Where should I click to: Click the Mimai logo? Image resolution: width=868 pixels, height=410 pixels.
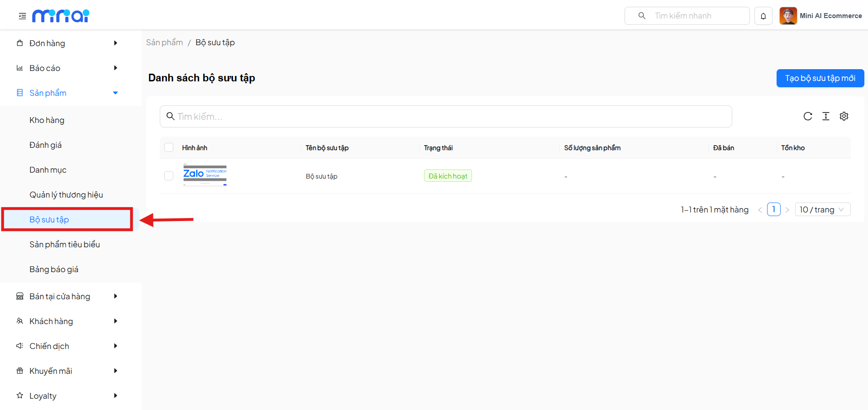point(61,16)
